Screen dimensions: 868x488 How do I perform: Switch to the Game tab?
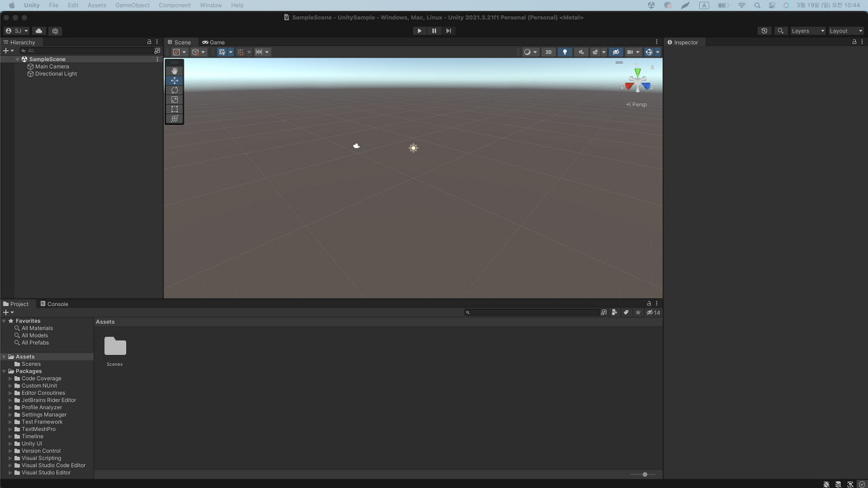pyautogui.click(x=214, y=42)
